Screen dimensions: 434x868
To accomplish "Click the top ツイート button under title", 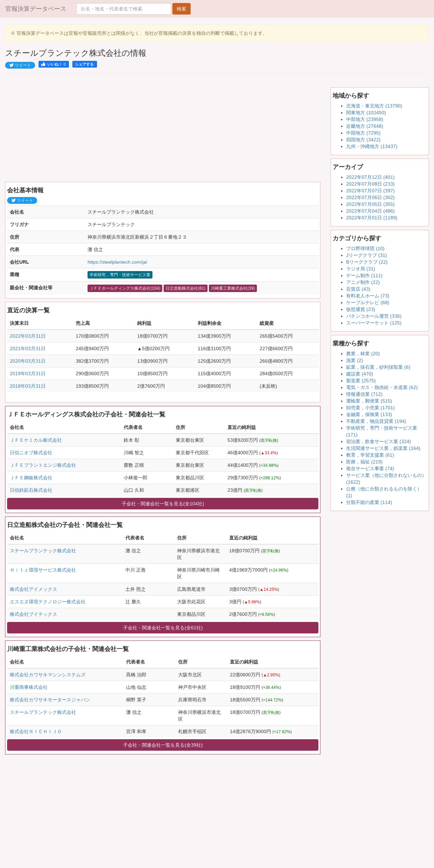I will (20, 65).
